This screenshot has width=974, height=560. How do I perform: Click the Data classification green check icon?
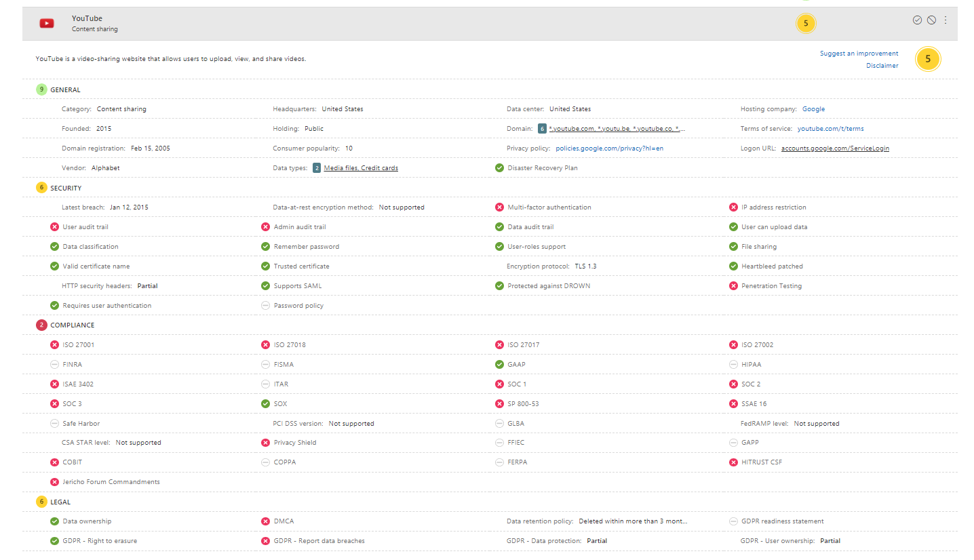tap(54, 247)
